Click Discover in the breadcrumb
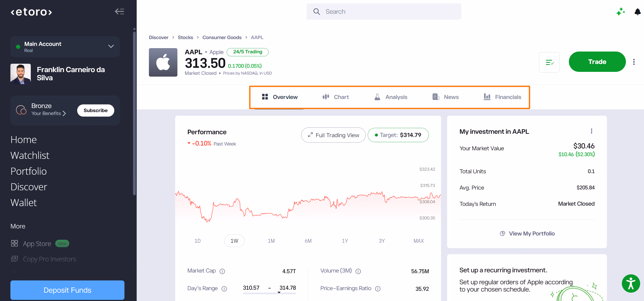 click(158, 38)
